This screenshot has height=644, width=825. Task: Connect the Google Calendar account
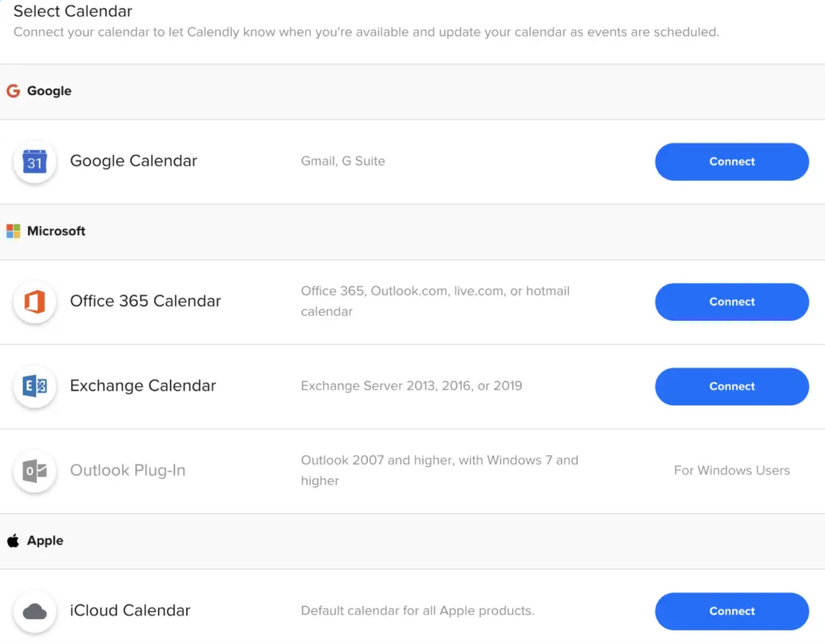[x=731, y=162]
